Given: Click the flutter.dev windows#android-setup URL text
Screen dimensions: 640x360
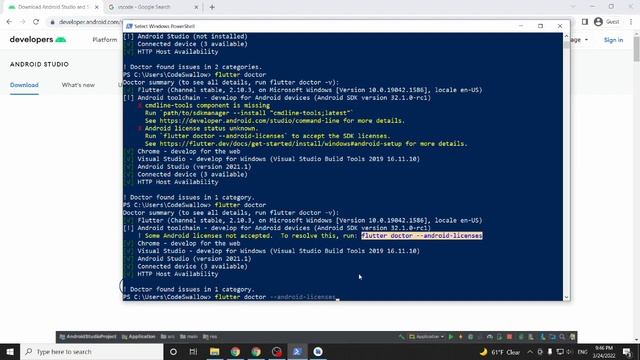Looking at the screenshot, I should (x=280, y=144).
